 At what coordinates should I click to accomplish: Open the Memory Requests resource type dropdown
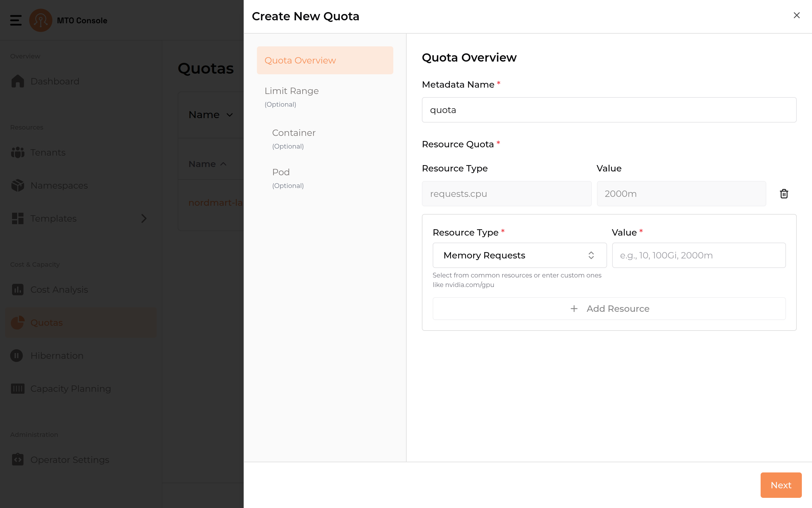click(520, 255)
